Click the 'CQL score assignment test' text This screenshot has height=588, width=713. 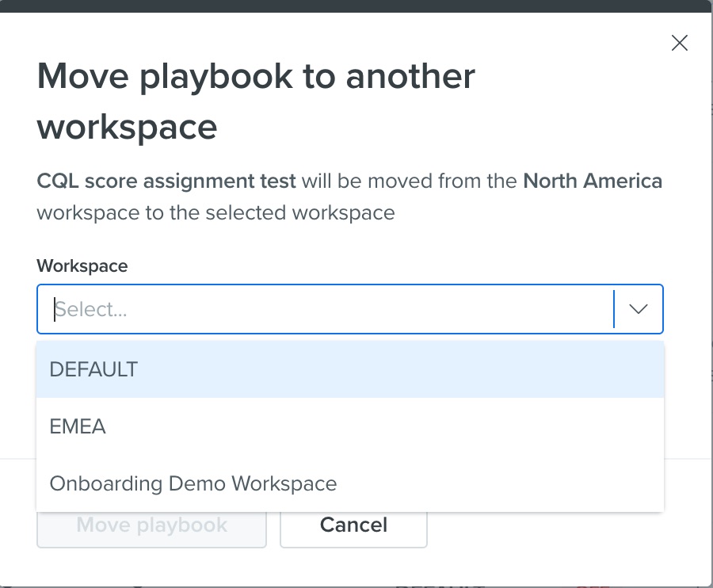point(166,181)
